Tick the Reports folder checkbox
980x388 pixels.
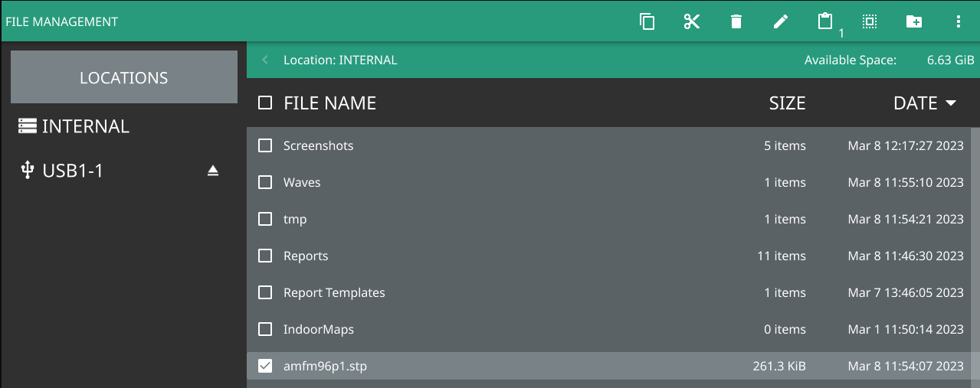click(265, 256)
